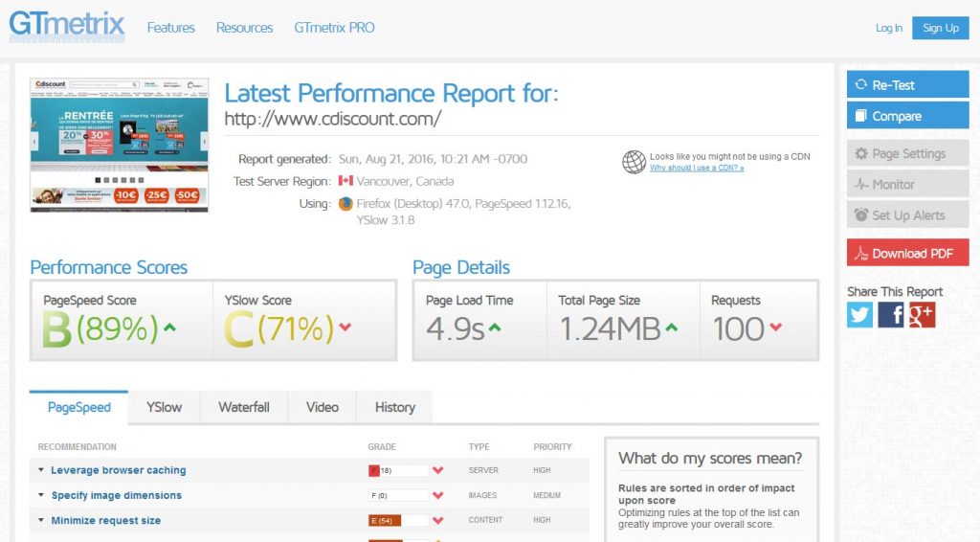Viewport: 980px width, 542px height.
Task: Click the Firefox browser icon
Action: click(345, 204)
